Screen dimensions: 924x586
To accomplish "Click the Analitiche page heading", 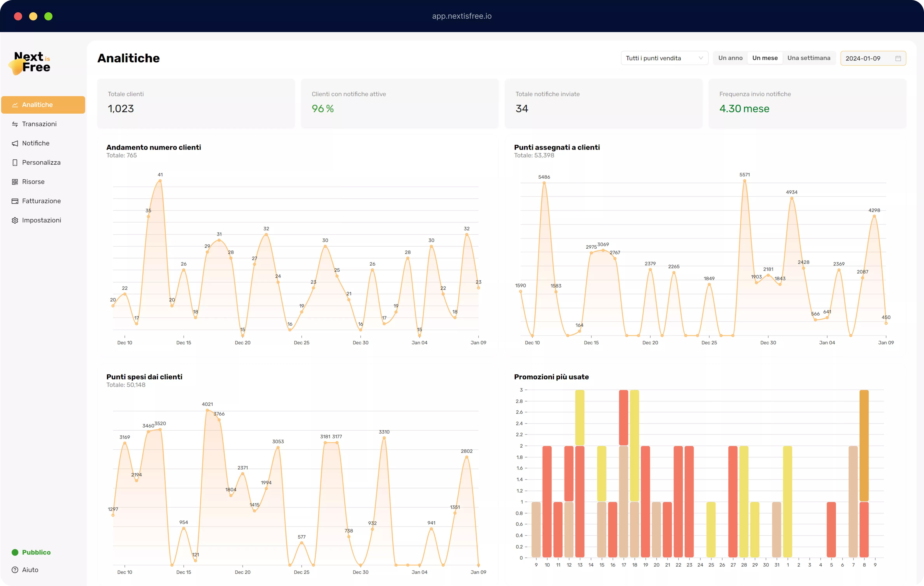I will [129, 58].
